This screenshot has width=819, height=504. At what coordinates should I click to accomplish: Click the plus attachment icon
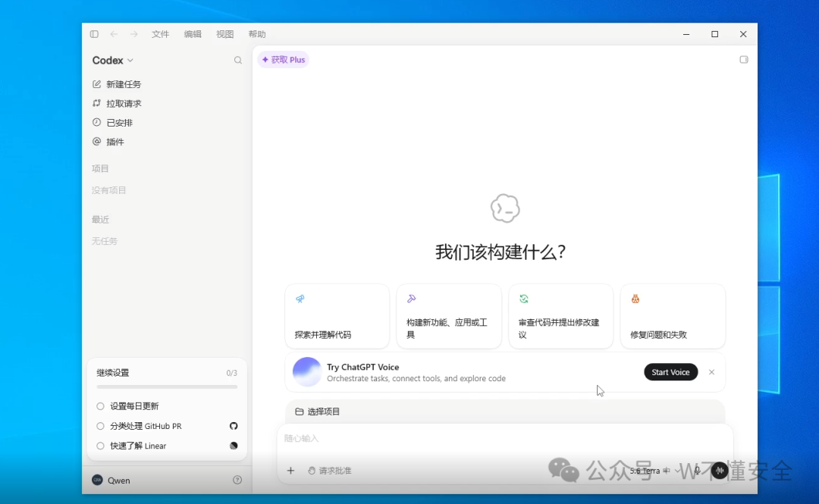click(x=291, y=471)
